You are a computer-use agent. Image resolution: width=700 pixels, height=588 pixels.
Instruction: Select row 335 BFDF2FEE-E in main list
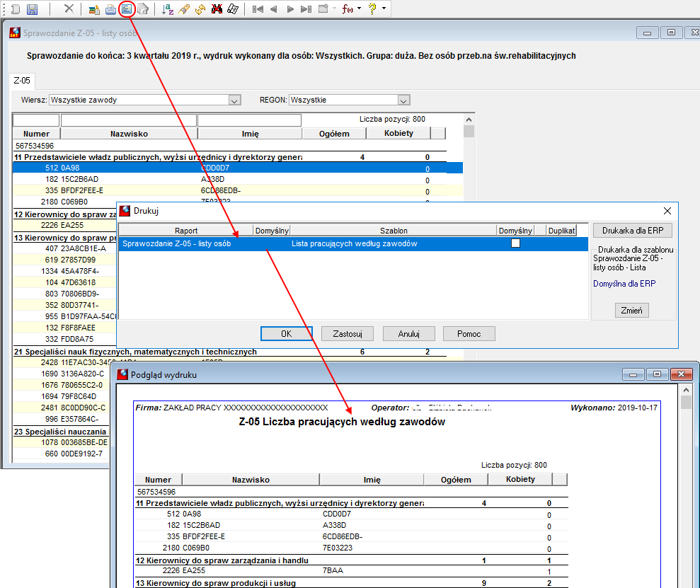[238, 190]
